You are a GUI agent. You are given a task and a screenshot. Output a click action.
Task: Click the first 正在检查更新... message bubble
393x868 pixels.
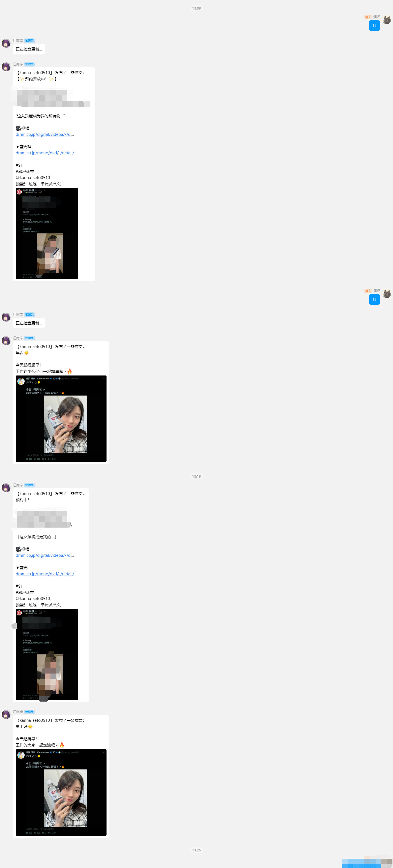click(29, 49)
